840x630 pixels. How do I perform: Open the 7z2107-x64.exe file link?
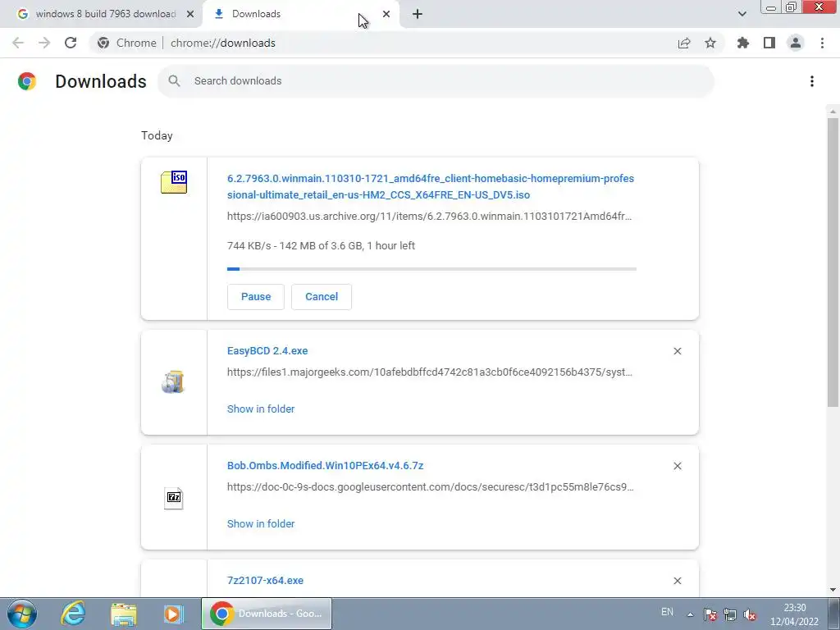(x=265, y=581)
